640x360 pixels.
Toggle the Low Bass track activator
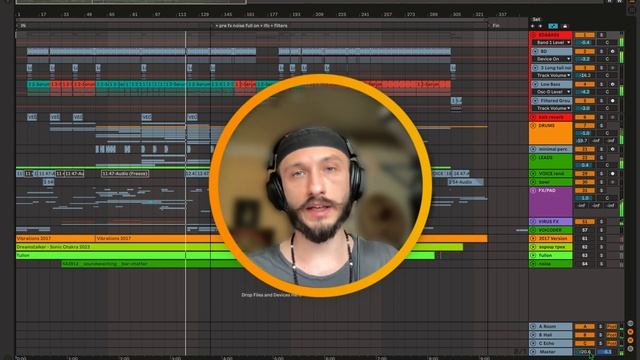[584, 84]
